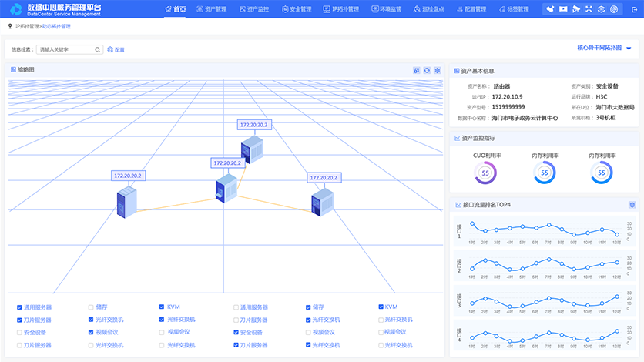Uncheck the checked 视频会议 checkbox
This screenshot has height=362, width=644.
coord(91,332)
